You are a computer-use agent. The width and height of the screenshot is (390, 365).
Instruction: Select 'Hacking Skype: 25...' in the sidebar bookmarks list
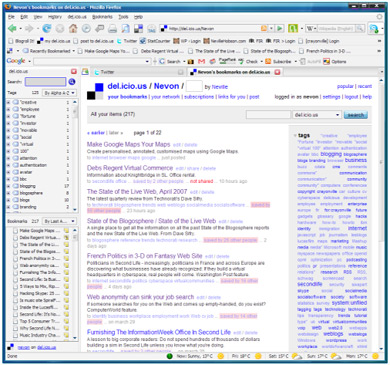point(40,293)
